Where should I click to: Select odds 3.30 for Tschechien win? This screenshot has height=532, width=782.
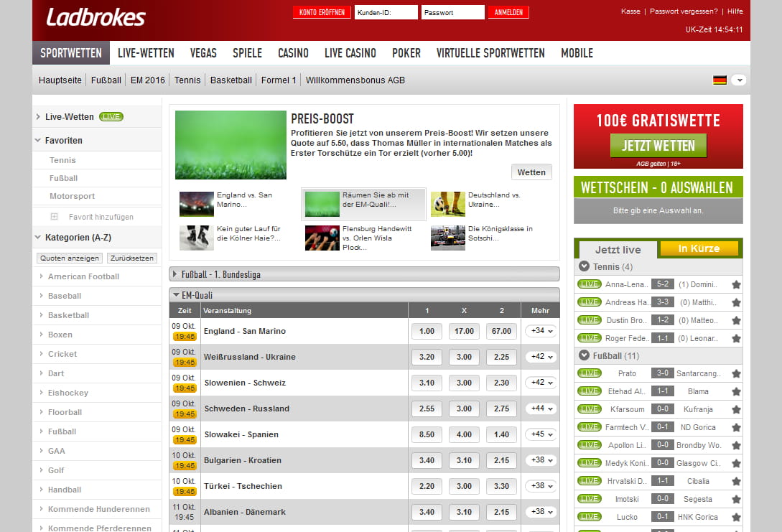501,486
